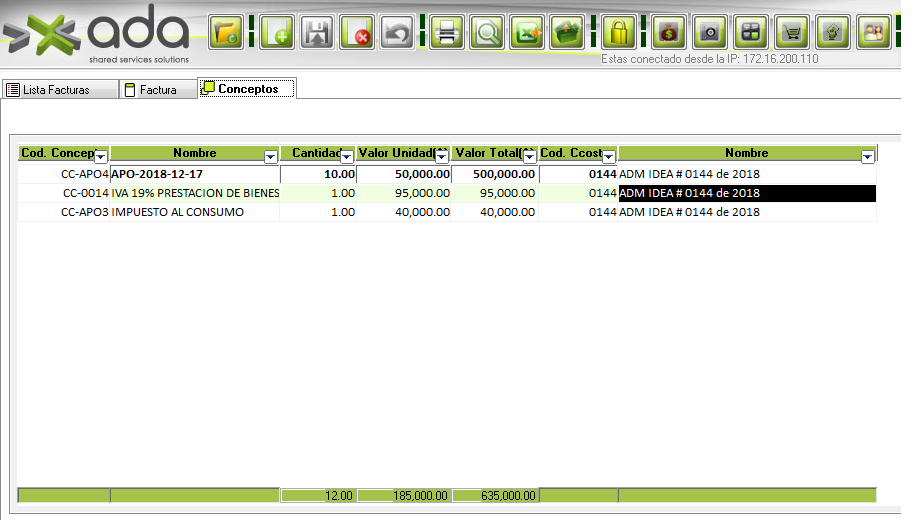Open Cantidad column filter dropdown
The height and width of the screenshot is (528, 920).
click(346, 156)
